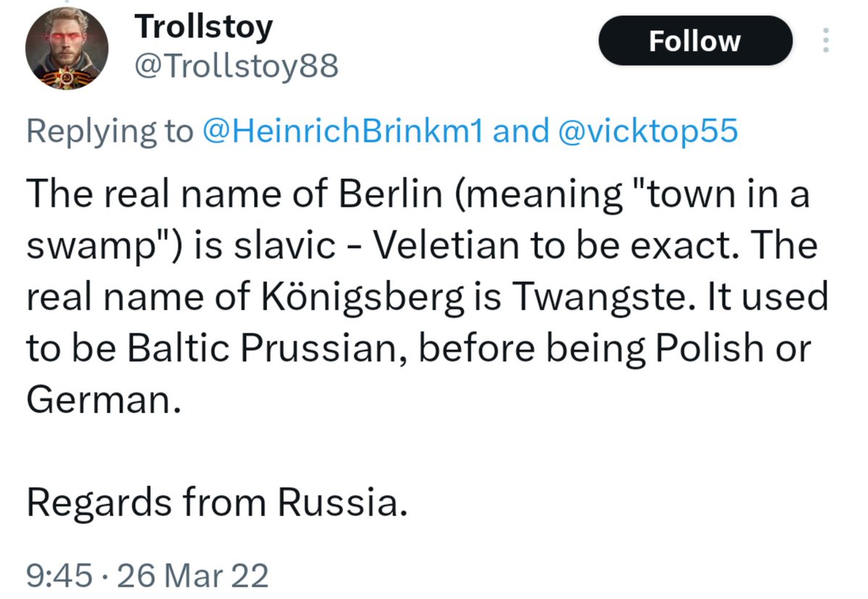Image resolution: width=868 pixels, height=599 pixels.
Task: Click the final word 'German.' in tweet
Action: tap(104, 399)
